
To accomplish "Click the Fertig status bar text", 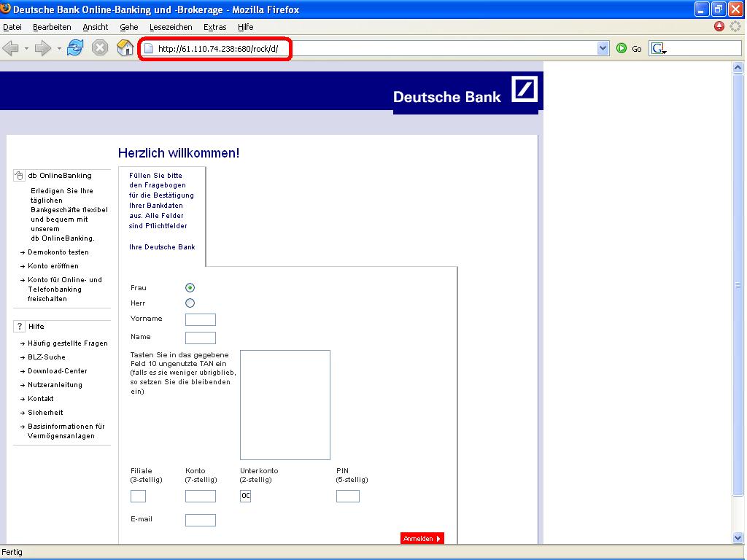I will (12, 552).
